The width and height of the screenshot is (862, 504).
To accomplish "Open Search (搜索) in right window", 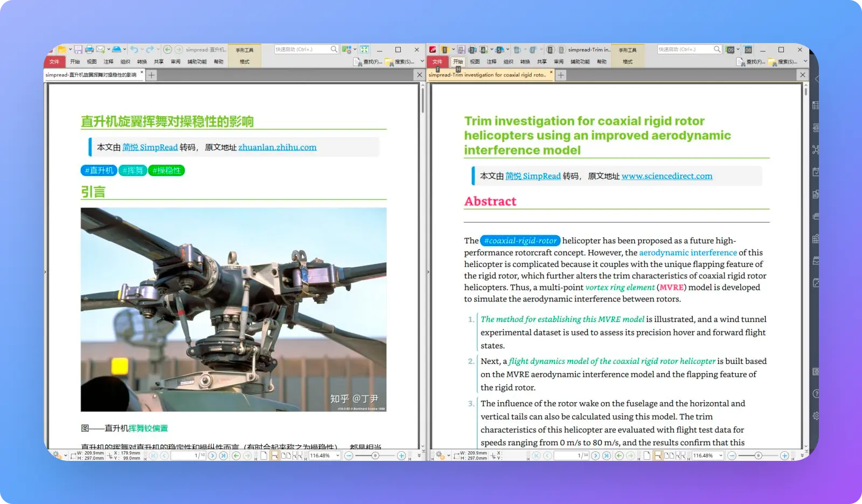I will [783, 62].
